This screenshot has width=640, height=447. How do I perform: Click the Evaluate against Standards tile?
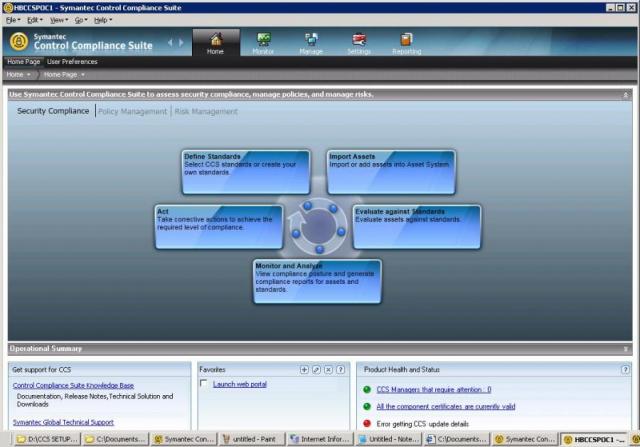417,227
